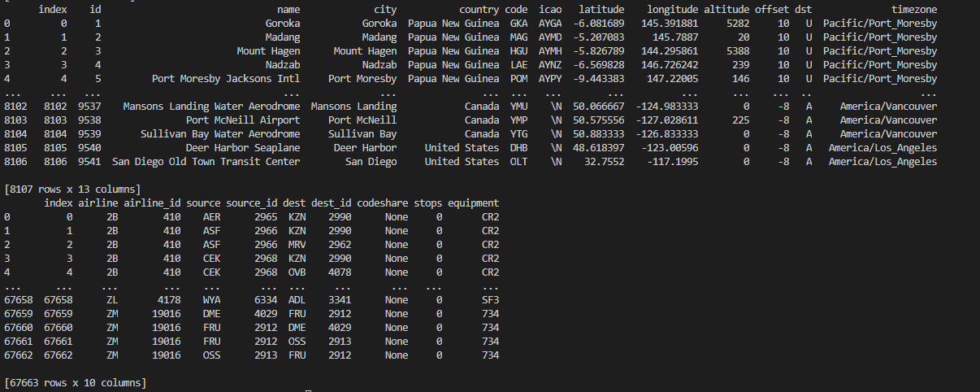Click the "dst" column header
Viewport: 980px width, 392px height.
pos(804,9)
